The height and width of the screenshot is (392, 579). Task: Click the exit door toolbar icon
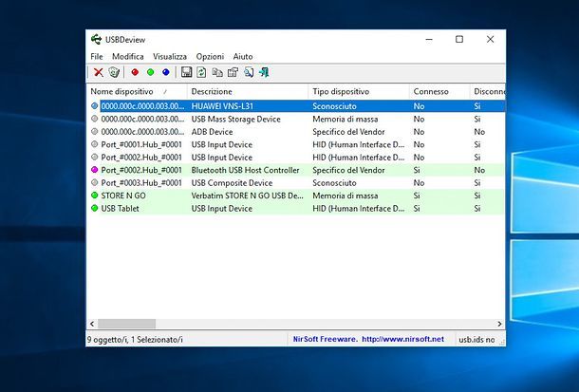[x=264, y=72]
